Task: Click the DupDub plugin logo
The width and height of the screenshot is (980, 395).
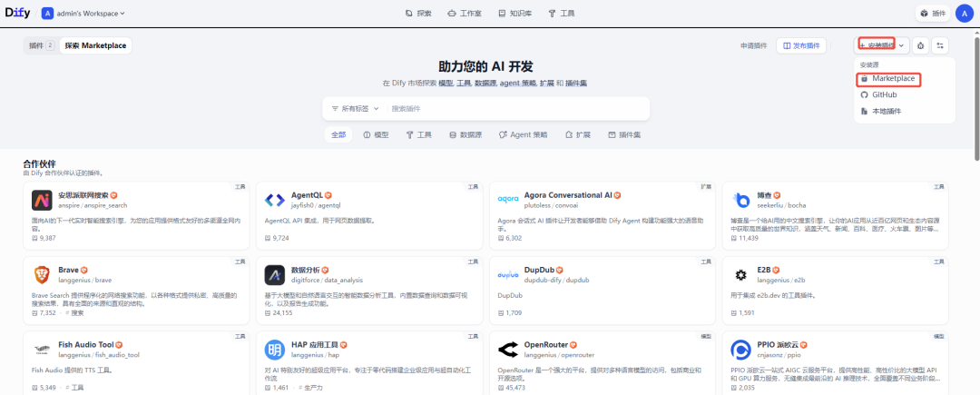Action: 508,275
